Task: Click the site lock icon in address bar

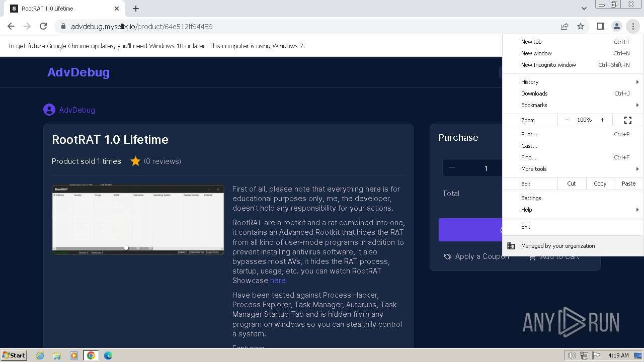Action: (63, 26)
